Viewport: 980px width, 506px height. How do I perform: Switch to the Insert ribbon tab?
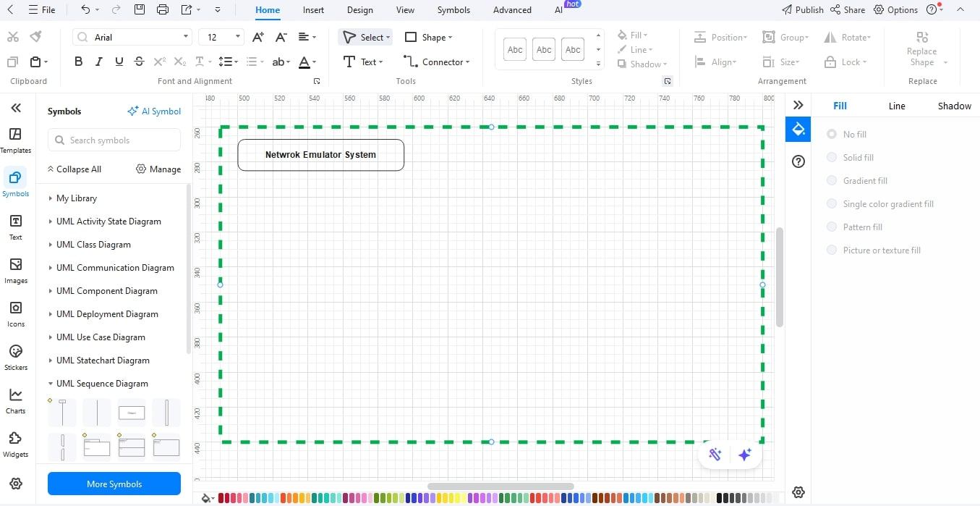313,10
